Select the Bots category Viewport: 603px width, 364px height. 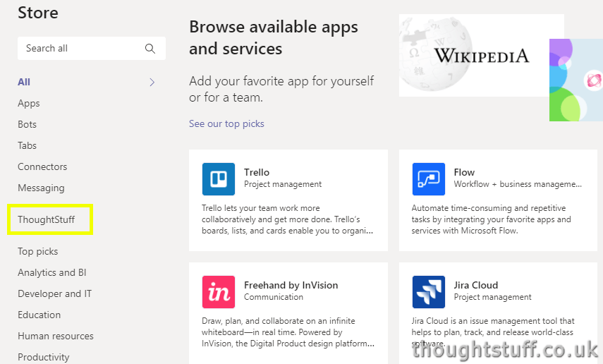27,124
